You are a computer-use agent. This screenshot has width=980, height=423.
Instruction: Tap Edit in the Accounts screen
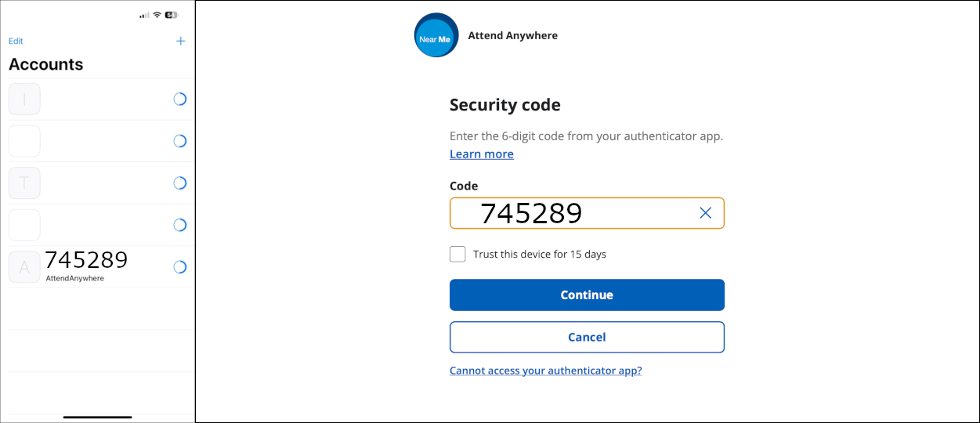pos(16,41)
